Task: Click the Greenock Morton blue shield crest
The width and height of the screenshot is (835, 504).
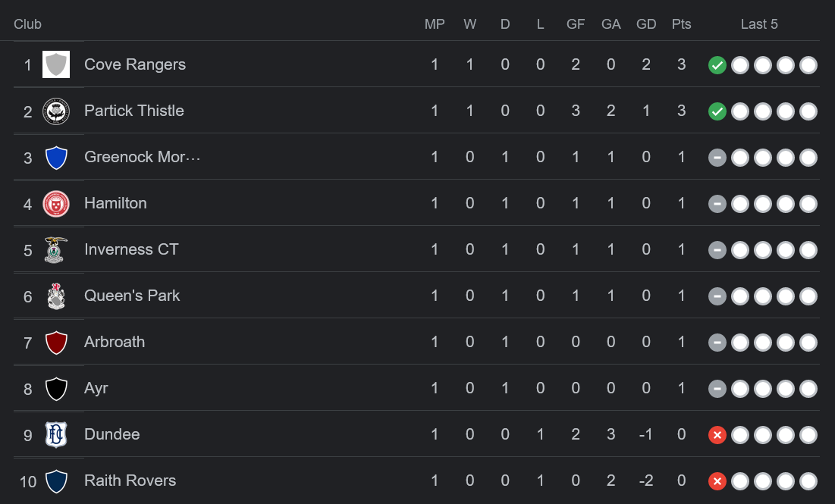Action: coord(56,158)
